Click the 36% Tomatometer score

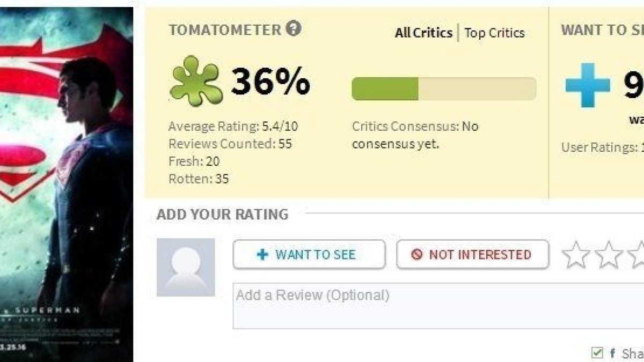[270, 82]
